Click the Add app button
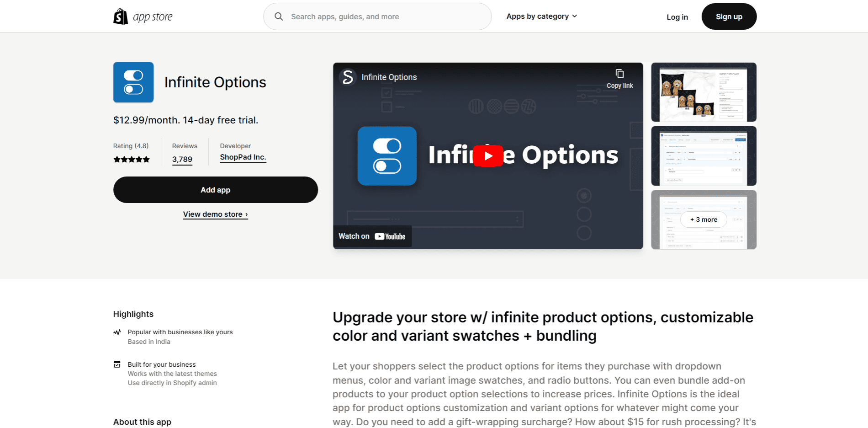 point(216,190)
